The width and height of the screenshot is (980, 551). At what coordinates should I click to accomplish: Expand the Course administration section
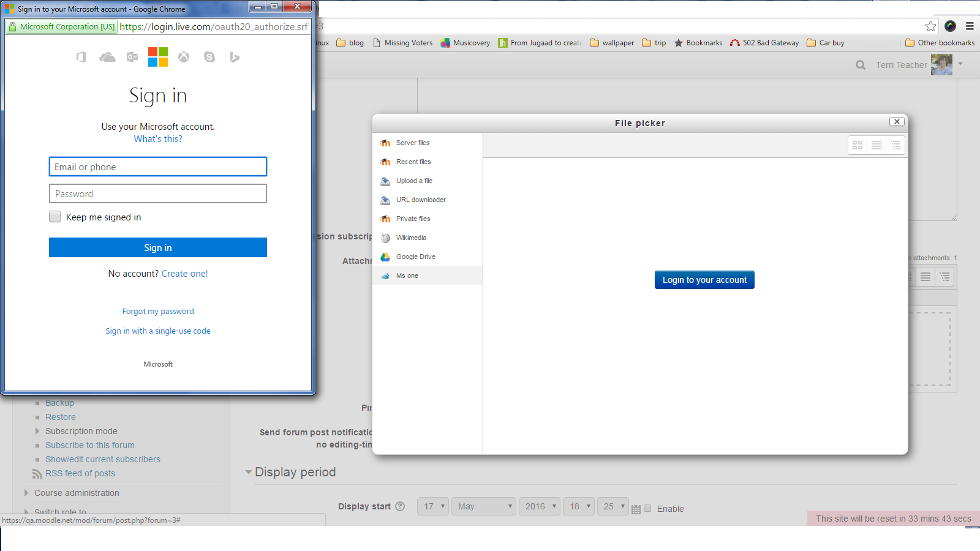pos(26,493)
